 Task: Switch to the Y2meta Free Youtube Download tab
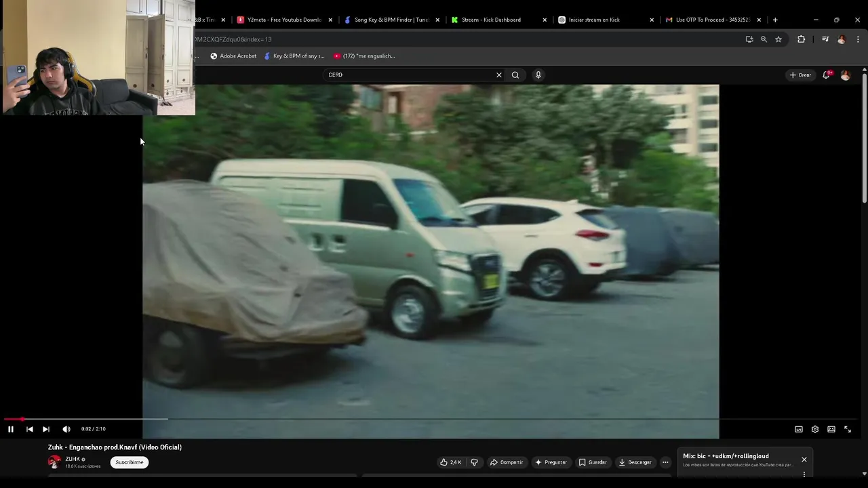click(278, 20)
